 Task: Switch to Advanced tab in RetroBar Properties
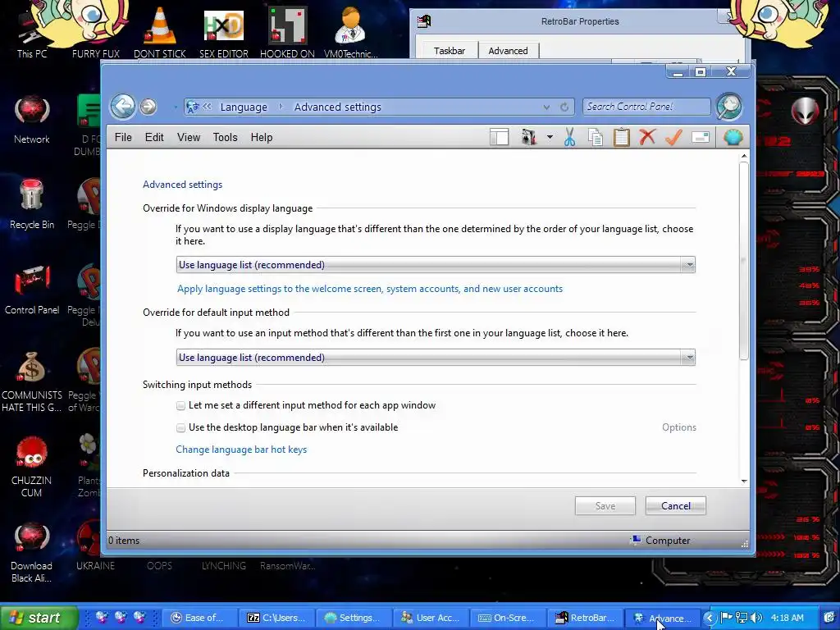(x=508, y=50)
